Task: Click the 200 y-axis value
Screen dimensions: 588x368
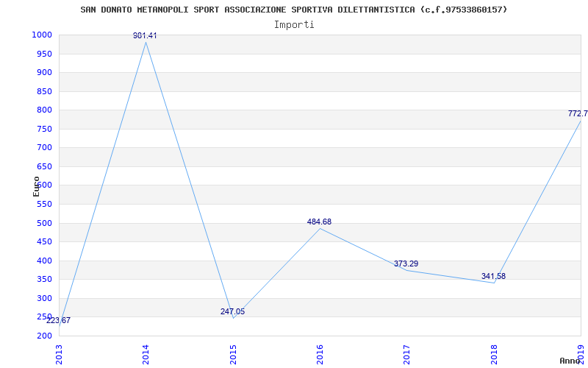Action: [x=44, y=336]
